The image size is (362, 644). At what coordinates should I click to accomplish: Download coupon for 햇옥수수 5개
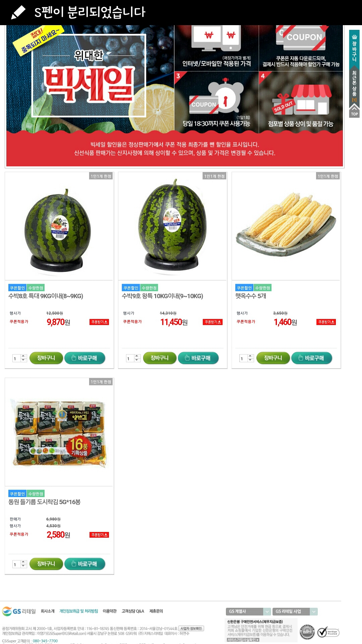coord(326,322)
